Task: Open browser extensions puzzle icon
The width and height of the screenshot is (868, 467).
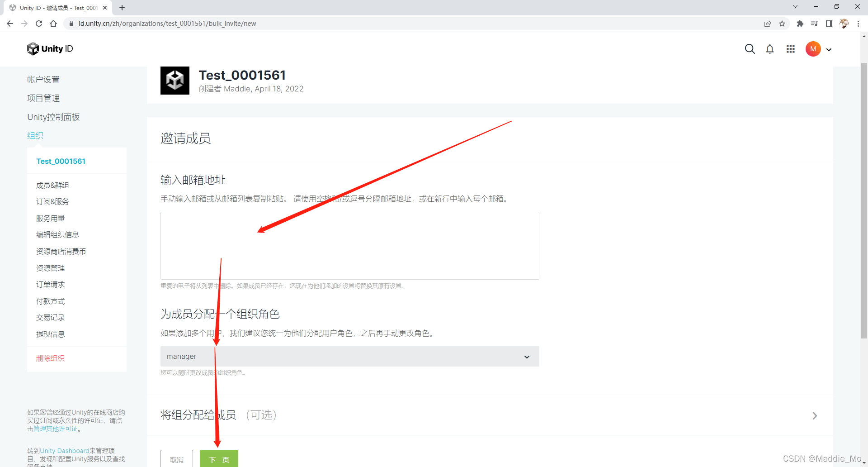Action: pos(800,24)
